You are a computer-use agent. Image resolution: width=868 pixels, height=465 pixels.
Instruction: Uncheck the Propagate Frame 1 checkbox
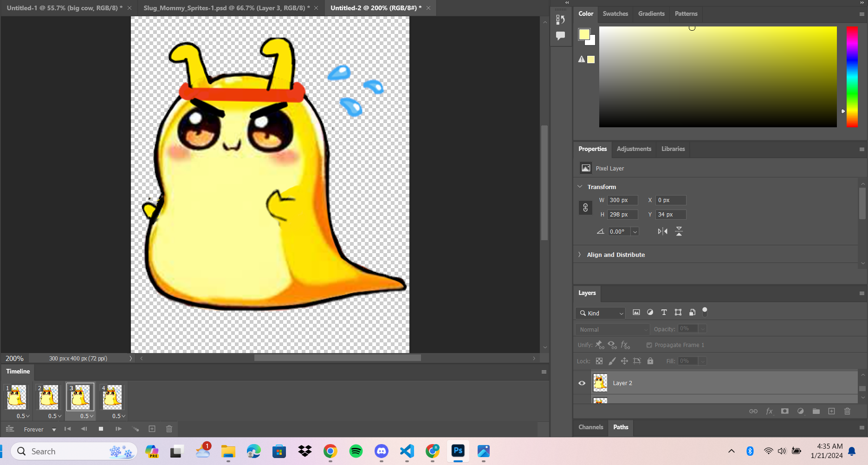click(x=649, y=345)
